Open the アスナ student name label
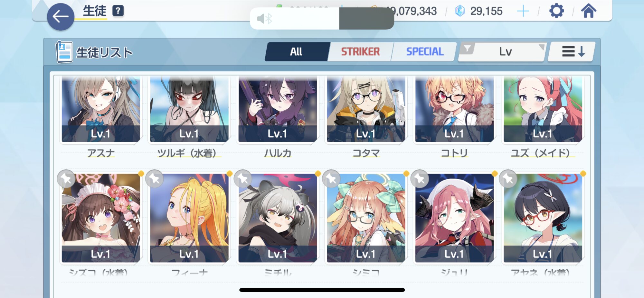 pos(101,153)
